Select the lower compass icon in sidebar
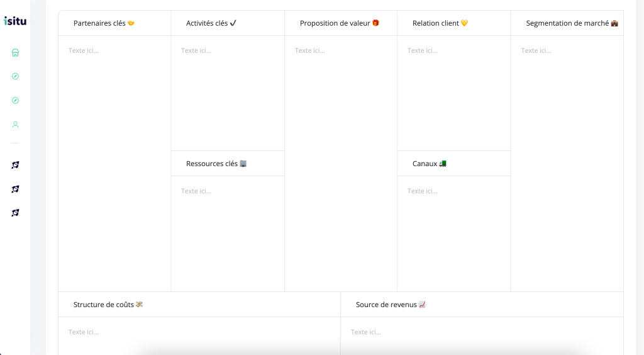Screen dimensions: 644x355 coord(15,100)
